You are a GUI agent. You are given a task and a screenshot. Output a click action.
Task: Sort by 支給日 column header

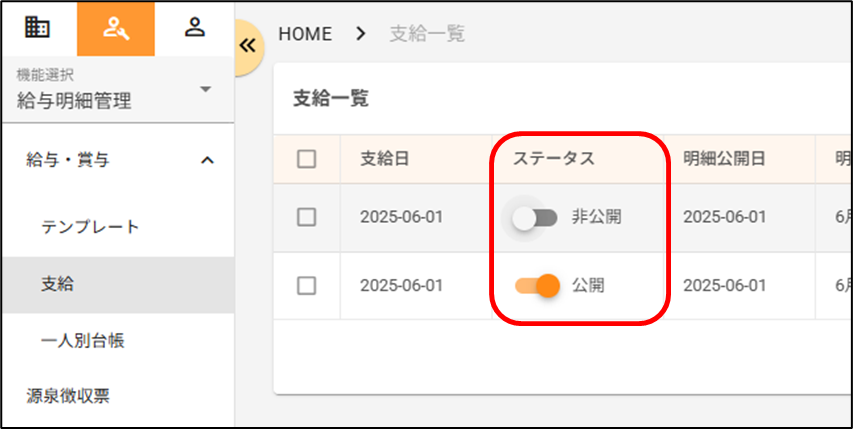pyautogui.click(x=385, y=159)
